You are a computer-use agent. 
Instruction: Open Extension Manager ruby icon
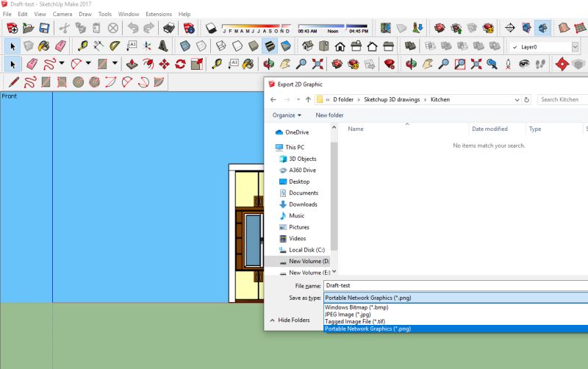pos(390,64)
